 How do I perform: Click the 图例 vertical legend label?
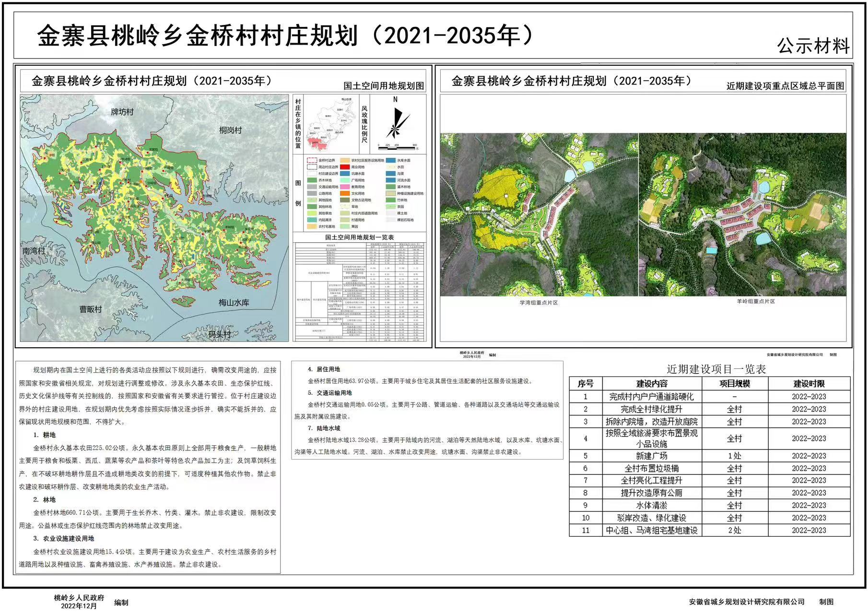click(x=298, y=193)
